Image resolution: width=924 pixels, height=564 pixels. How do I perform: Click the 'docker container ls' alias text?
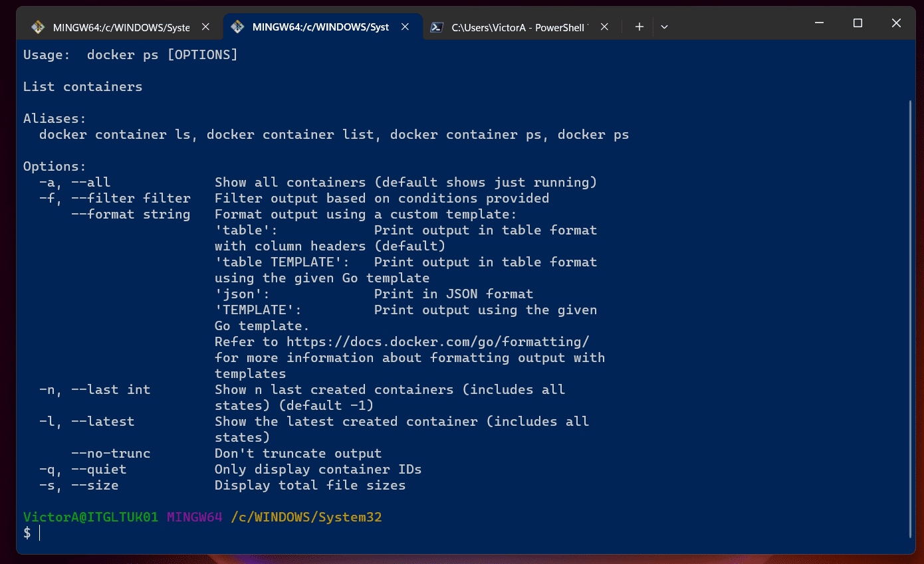115,134
